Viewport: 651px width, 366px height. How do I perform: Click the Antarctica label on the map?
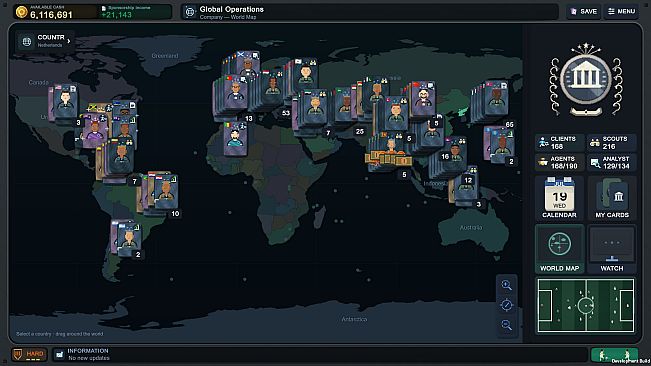[x=354, y=319]
